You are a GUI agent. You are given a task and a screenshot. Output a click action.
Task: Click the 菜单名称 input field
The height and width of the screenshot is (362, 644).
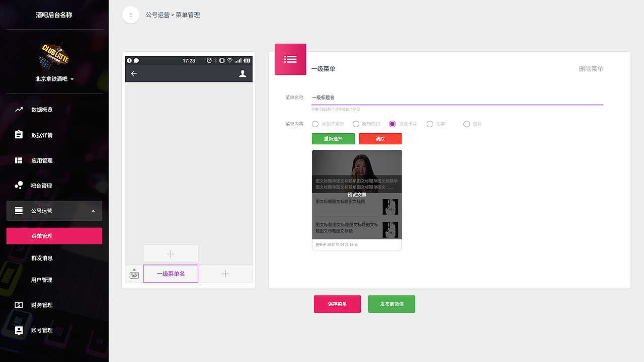tap(457, 98)
